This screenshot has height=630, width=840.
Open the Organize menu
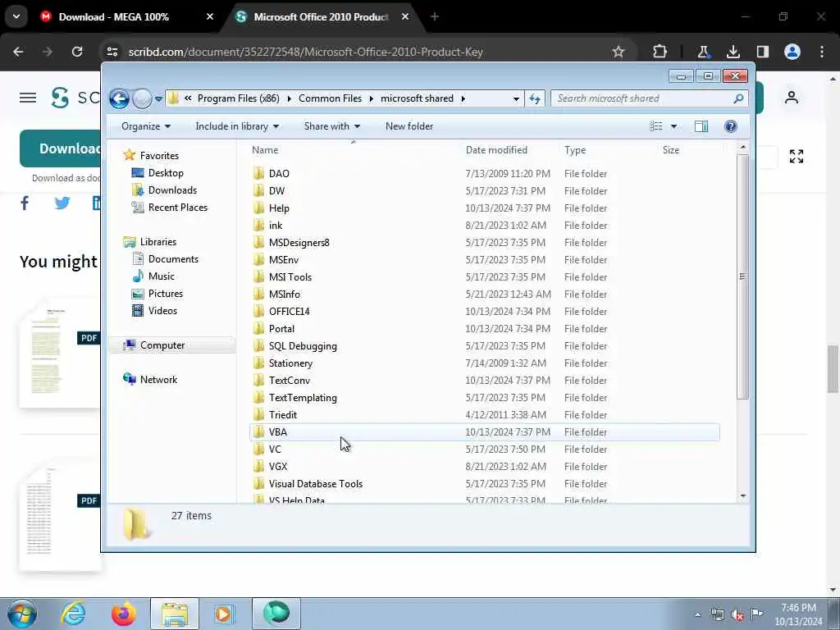[x=146, y=126]
